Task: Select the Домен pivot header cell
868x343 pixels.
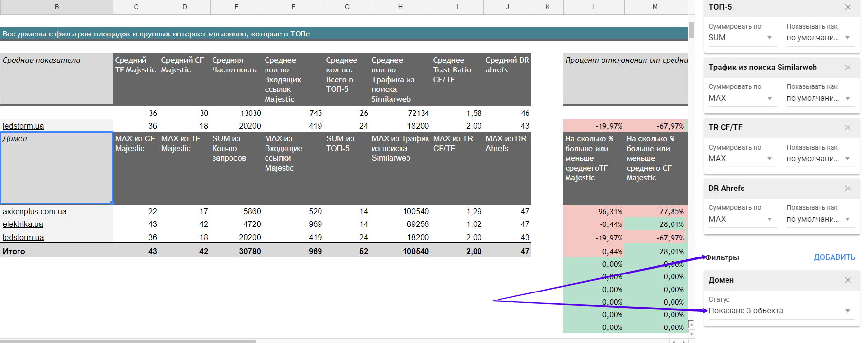Action: coord(56,168)
